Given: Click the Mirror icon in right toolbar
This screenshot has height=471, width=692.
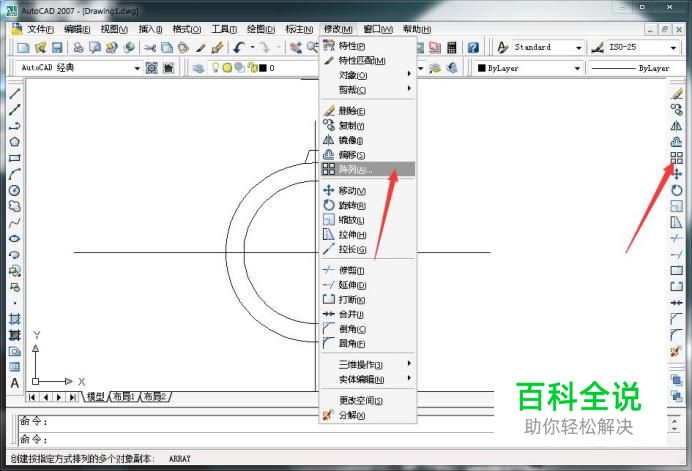Looking at the screenshot, I should click(676, 126).
